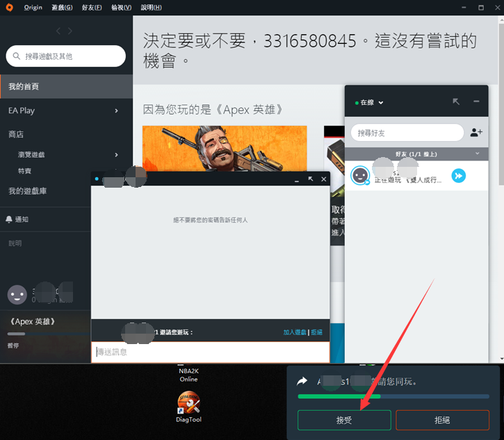This screenshot has height=440, width=504.
Task: Close the chat window
Action: coord(324,179)
